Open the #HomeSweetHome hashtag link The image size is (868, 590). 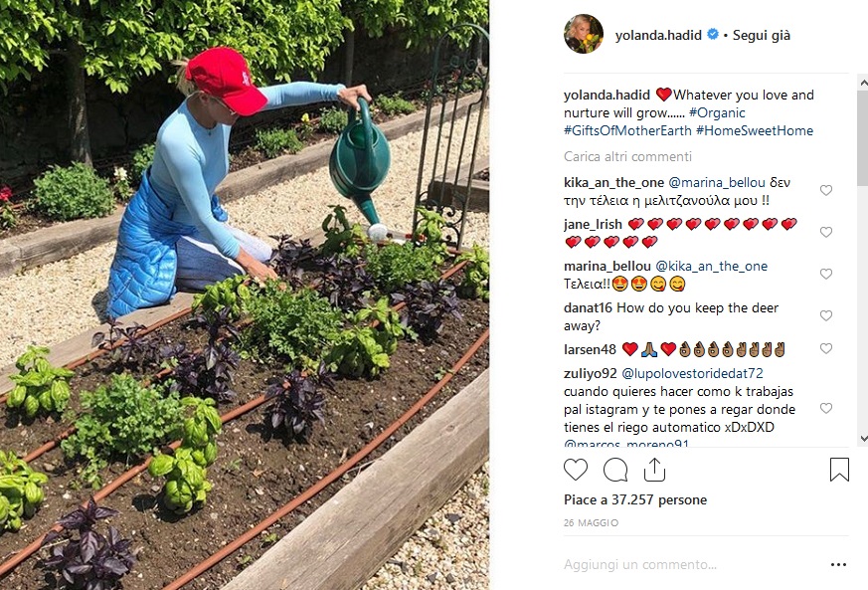point(755,130)
